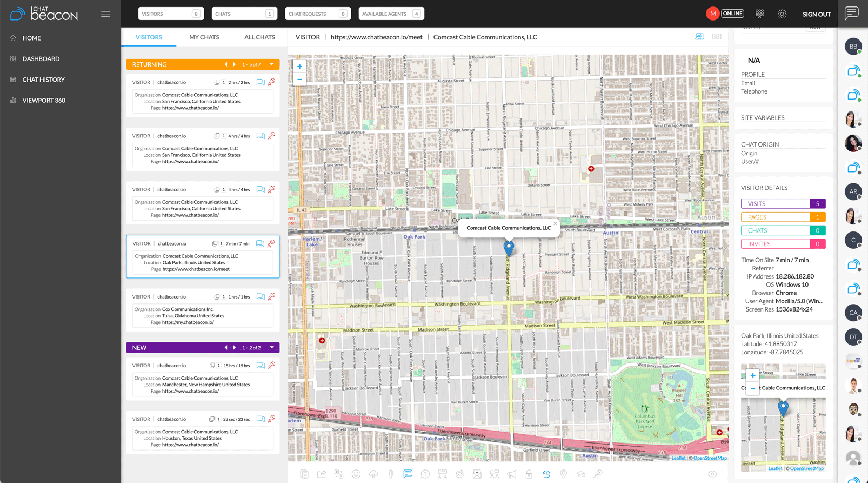868x483 pixels.
Task: Click the share/export arrow icon in bottom toolbar
Action: 322,474
